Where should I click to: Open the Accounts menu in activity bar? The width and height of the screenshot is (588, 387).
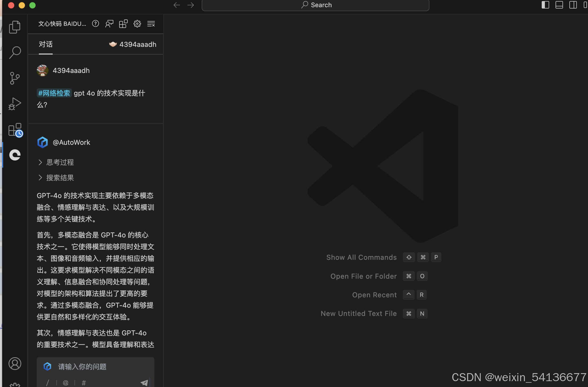pyautogui.click(x=15, y=364)
